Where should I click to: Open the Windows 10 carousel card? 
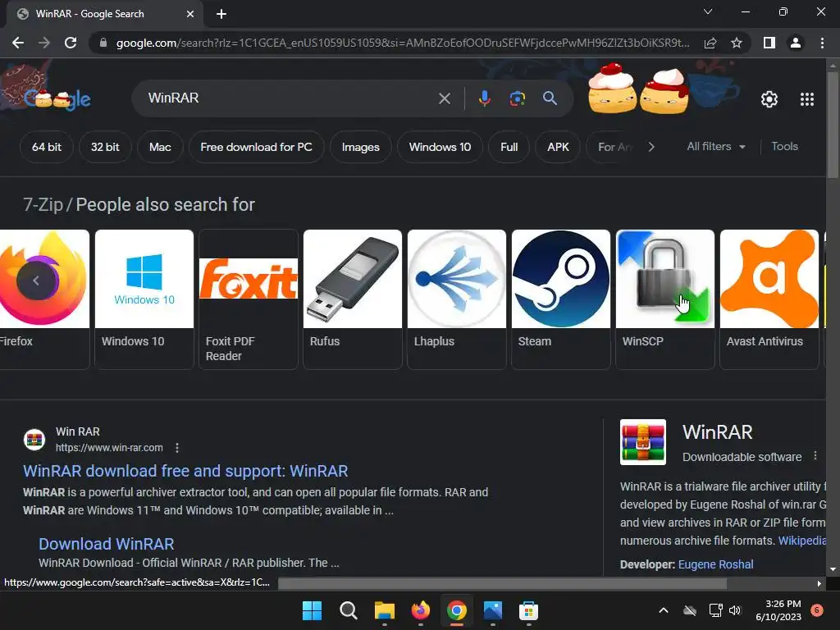[144, 299]
